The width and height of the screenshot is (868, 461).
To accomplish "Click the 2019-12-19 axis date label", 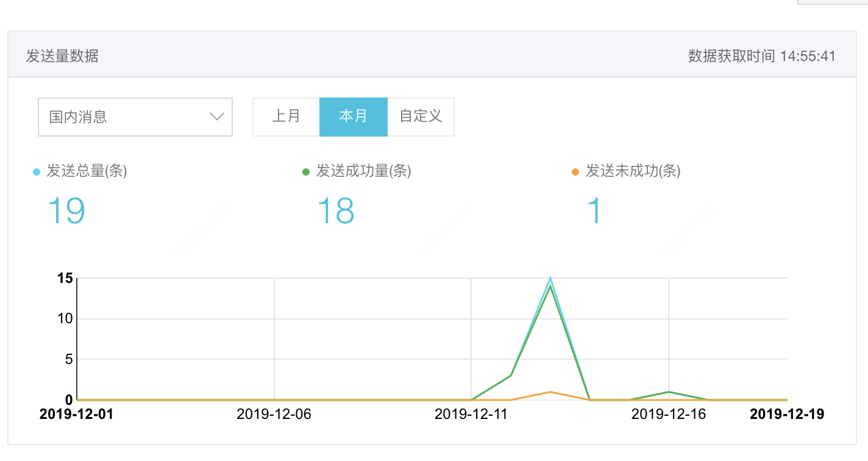I will pyautogui.click(x=787, y=414).
